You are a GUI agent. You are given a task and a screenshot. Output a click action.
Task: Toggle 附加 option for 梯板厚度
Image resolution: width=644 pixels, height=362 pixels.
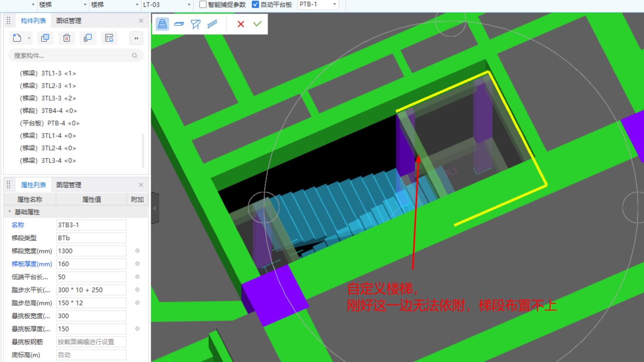pyautogui.click(x=137, y=264)
